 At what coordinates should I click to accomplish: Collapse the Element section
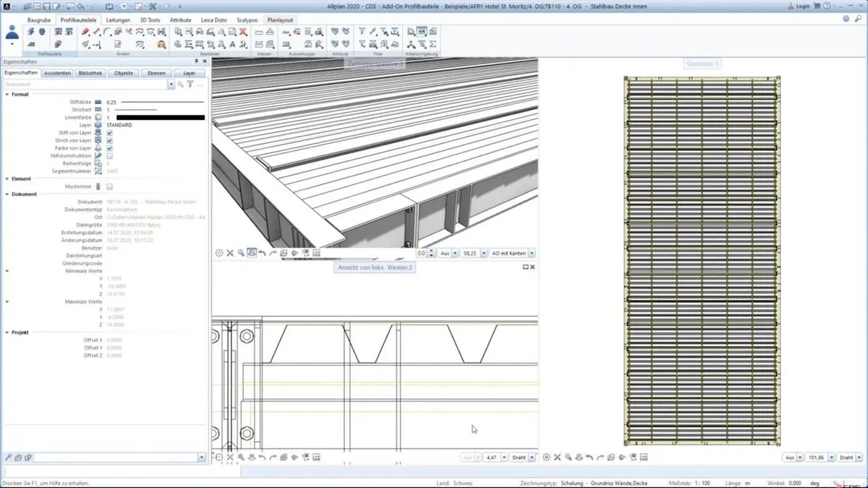pos(7,179)
